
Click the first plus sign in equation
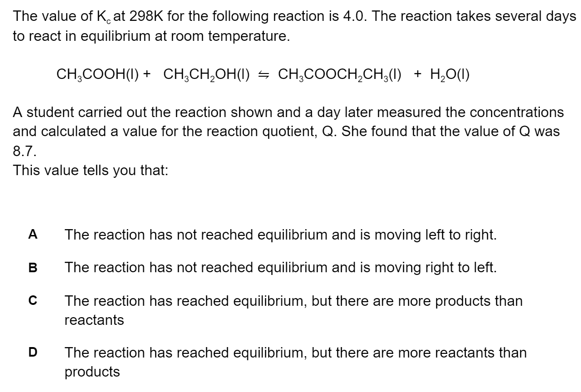pos(148,74)
